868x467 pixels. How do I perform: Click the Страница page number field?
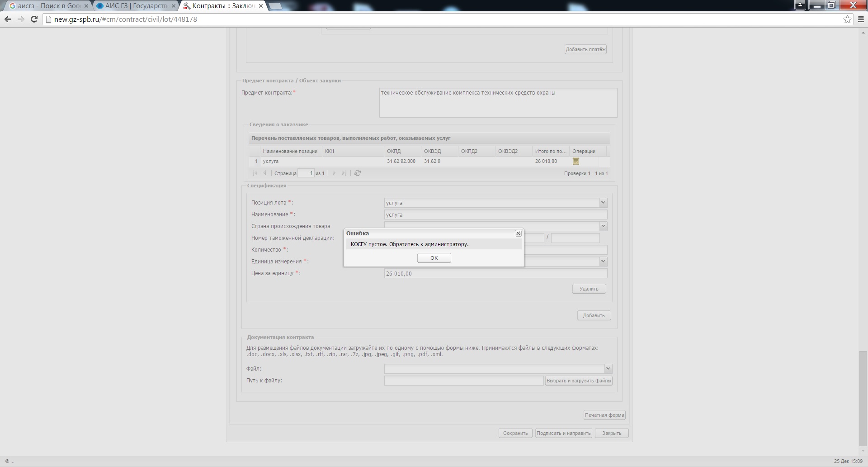(x=306, y=173)
